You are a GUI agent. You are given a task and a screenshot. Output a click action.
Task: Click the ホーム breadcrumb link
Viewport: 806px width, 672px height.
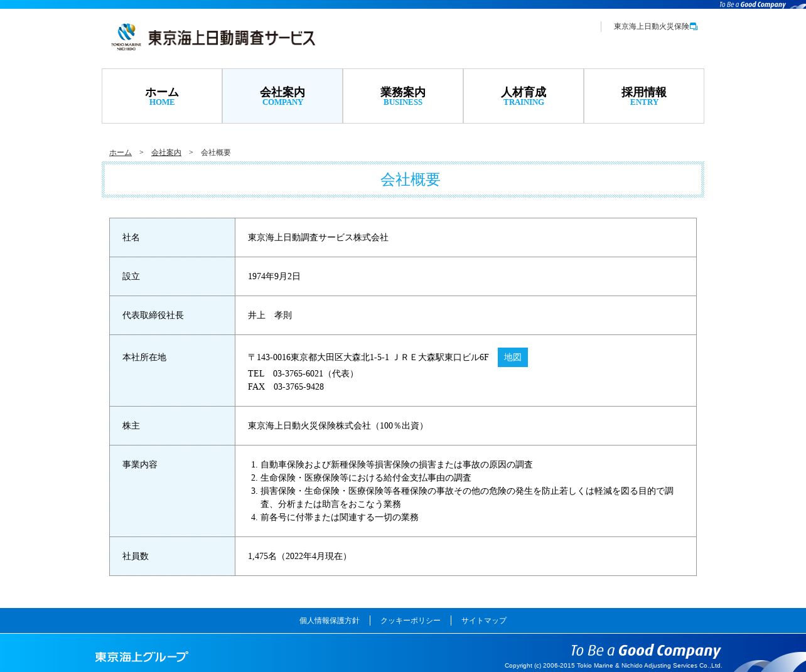coord(121,152)
